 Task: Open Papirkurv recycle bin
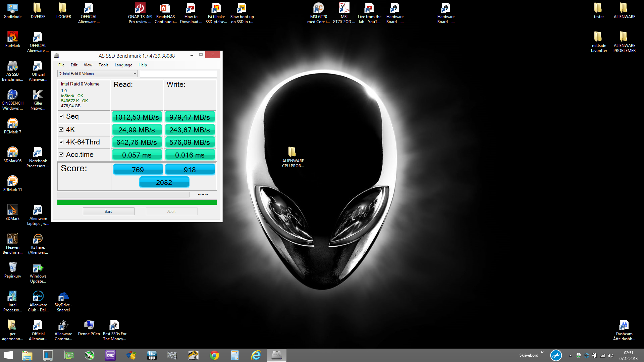coord(12,270)
